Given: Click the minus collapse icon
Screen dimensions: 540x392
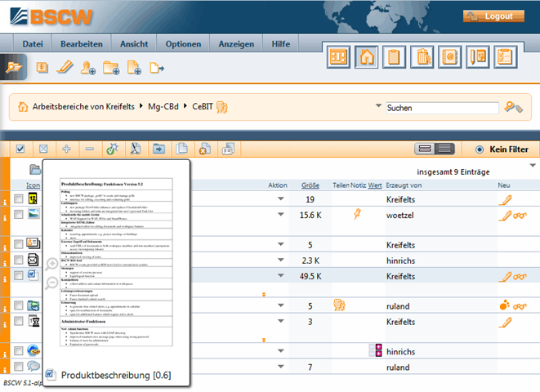Looking at the screenshot, I should (90, 149).
